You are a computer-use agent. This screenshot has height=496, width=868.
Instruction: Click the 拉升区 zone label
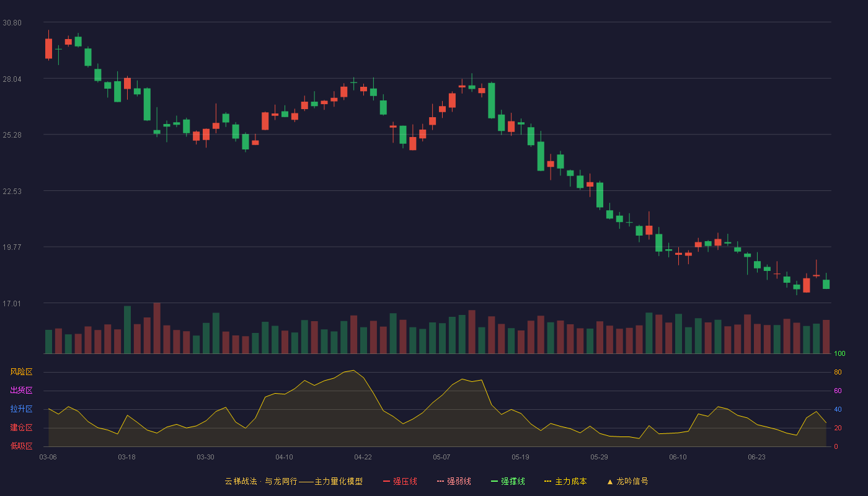click(x=21, y=409)
